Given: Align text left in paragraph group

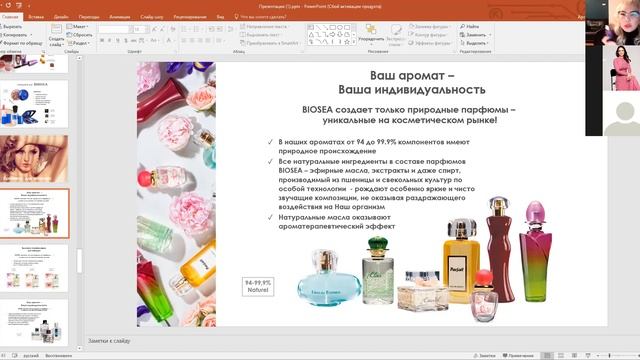Looking at the screenshot, I should pos(184,40).
